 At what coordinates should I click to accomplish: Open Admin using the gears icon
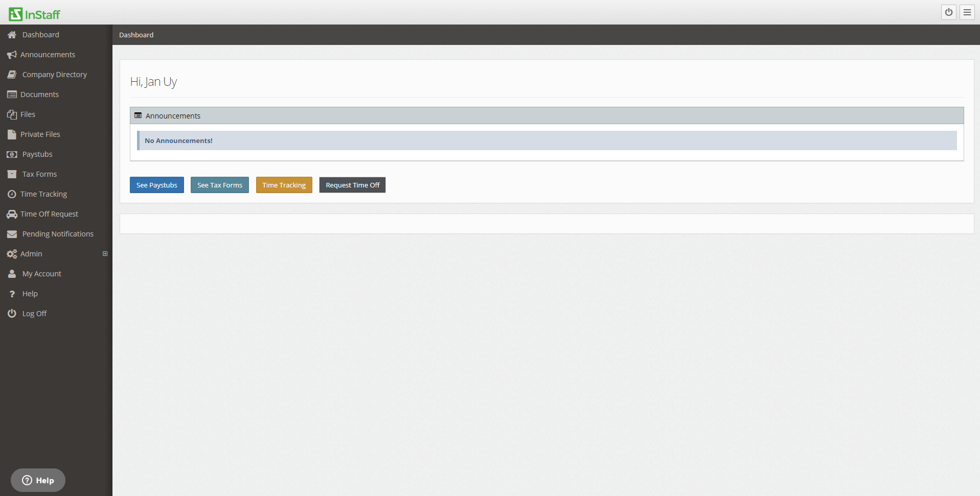click(x=11, y=253)
